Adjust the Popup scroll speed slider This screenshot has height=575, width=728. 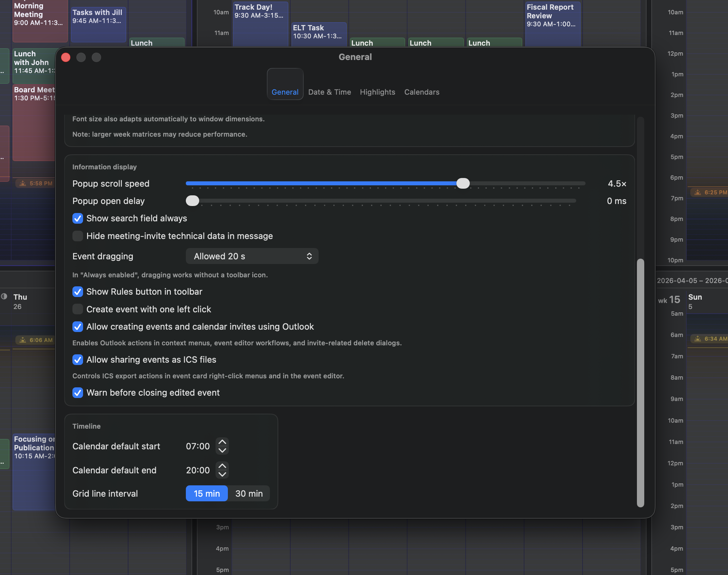click(464, 183)
